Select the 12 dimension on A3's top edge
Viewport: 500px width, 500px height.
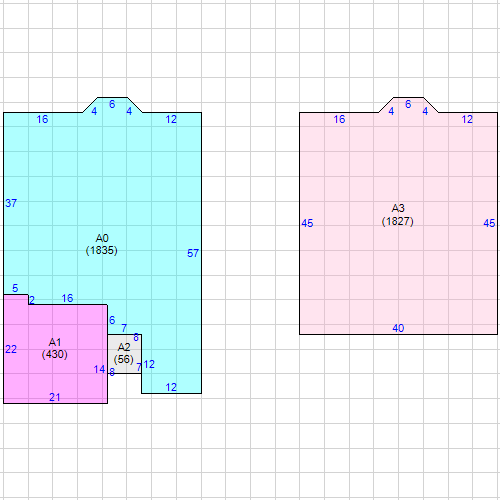[467, 119]
